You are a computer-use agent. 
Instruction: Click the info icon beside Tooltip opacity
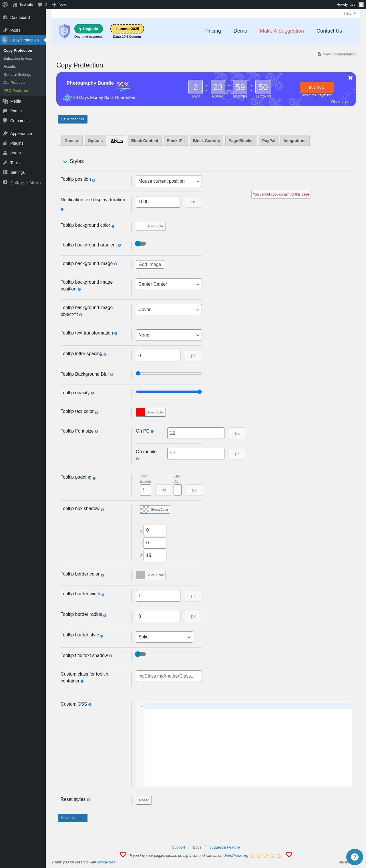(x=92, y=393)
